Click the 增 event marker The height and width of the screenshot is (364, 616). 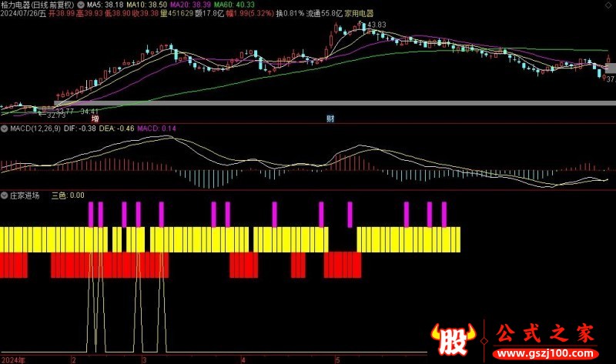click(95, 119)
